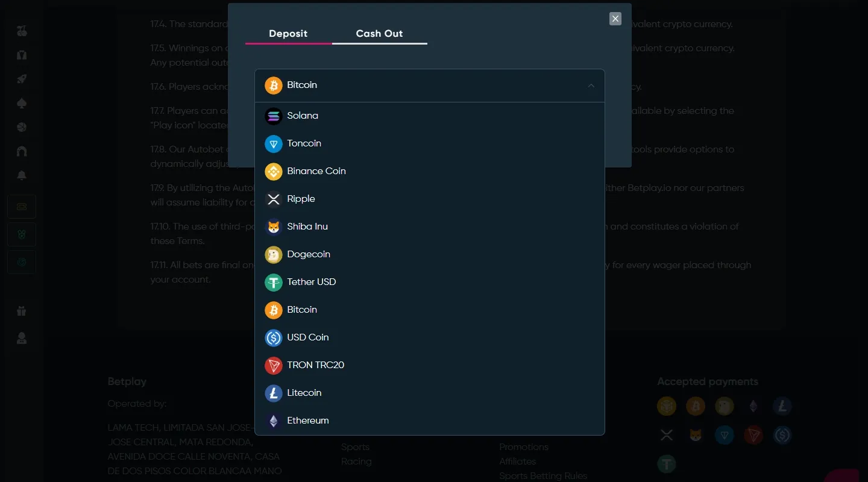The width and height of the screenshot is (868, 482).
Task: Select Solana from the currency list
Action: click(430, 116)
